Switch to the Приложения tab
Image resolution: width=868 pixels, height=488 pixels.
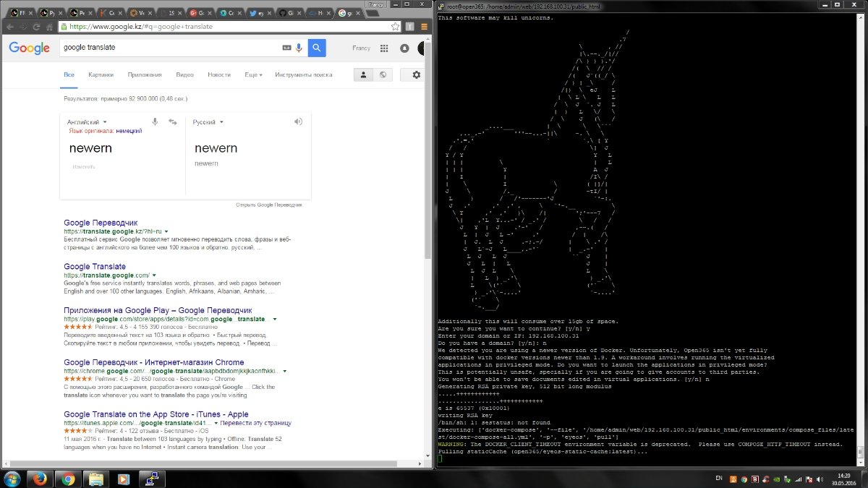tap(145, 74)
